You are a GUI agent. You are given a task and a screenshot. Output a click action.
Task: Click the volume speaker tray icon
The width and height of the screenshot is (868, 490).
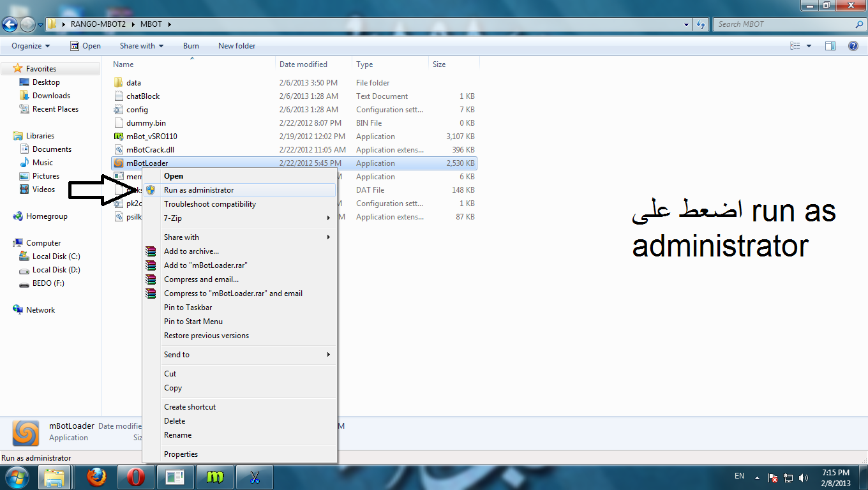[x=804, y=478]
